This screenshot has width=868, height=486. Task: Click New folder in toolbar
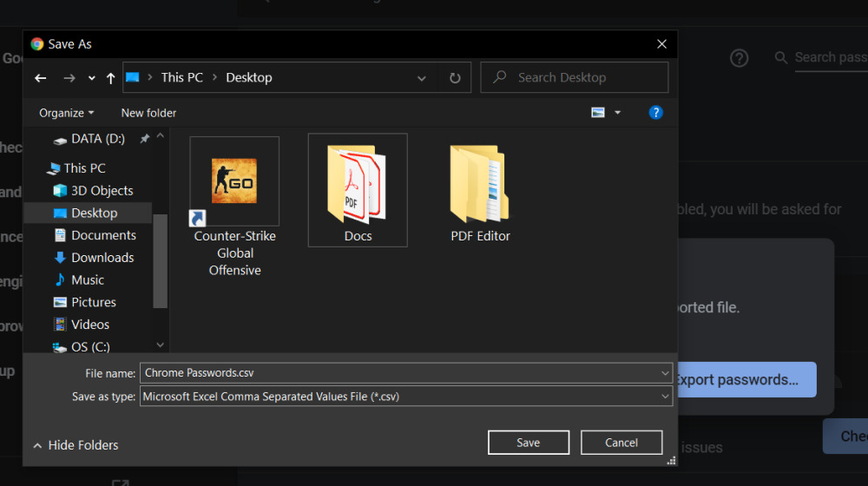[x=148, y=113]
